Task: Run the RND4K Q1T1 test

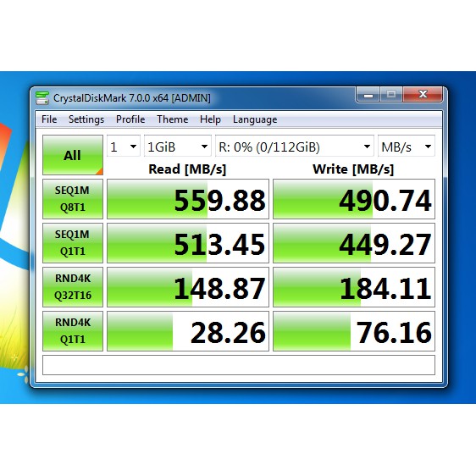Action: [x=73, y=331]
